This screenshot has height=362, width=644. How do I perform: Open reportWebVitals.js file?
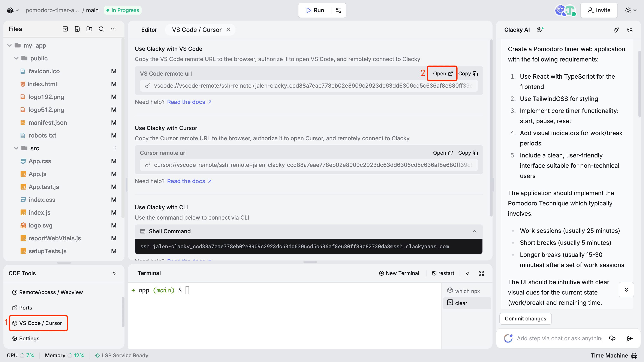coord(54,238)
